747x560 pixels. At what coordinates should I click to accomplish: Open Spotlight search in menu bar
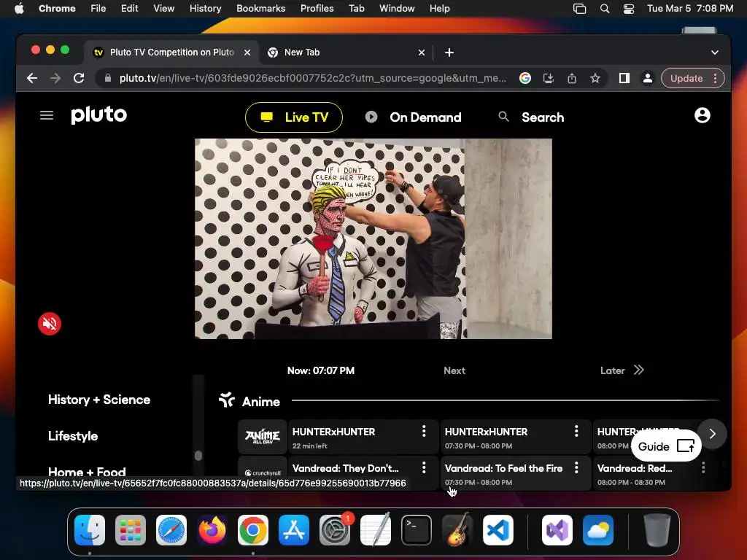click(x=605, y=9)
